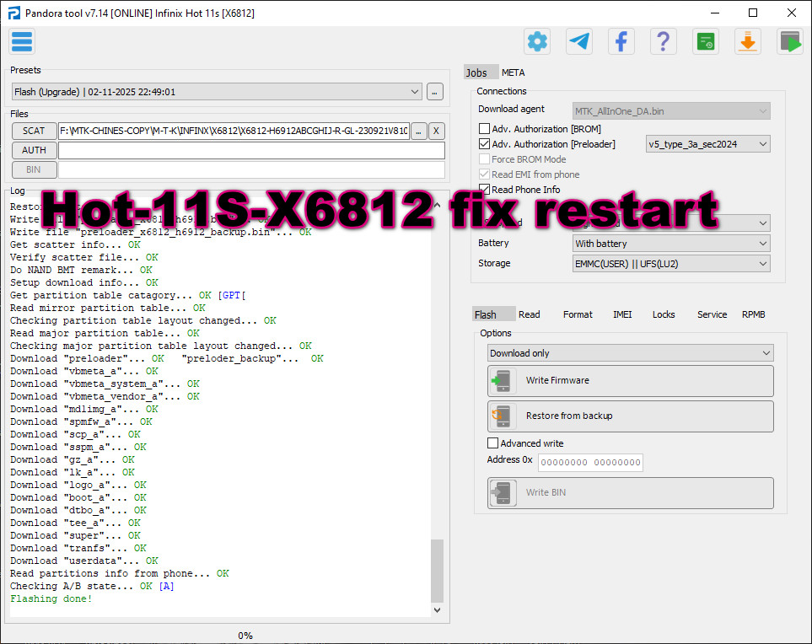The width and height of the screenshot is (812, 644).
Task: Click the Write Firmware phone icon
Action: coord(503,381)
